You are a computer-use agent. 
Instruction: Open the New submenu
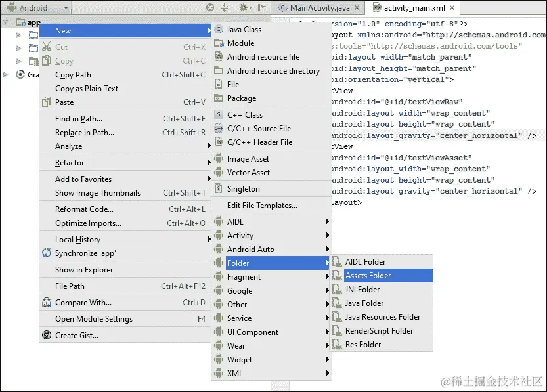[125, 31]
